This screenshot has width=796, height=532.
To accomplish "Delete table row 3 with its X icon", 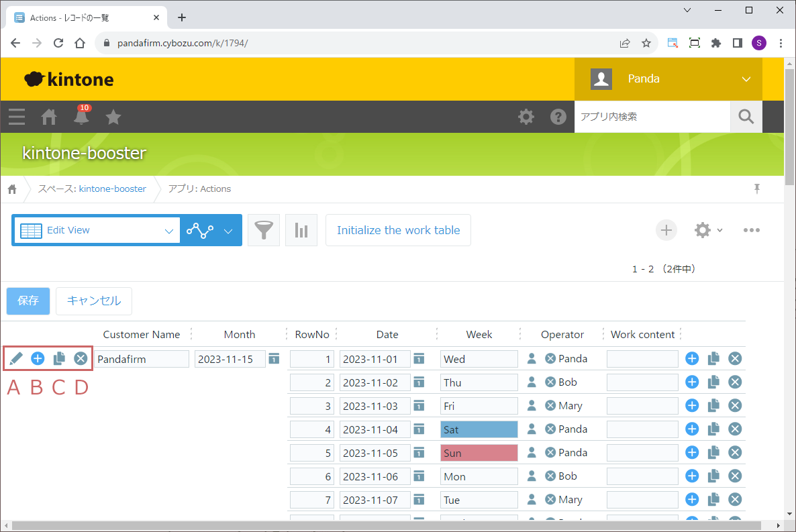I will (735, 406).
